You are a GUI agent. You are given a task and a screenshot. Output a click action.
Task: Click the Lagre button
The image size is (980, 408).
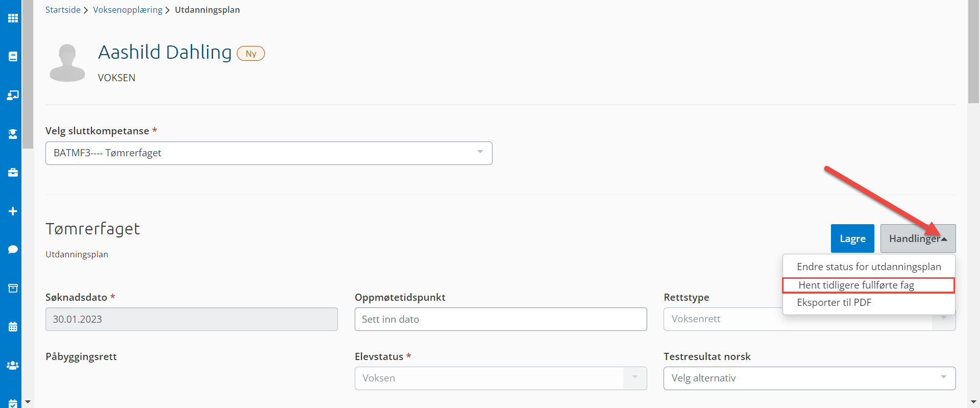[x=852, y=238]
